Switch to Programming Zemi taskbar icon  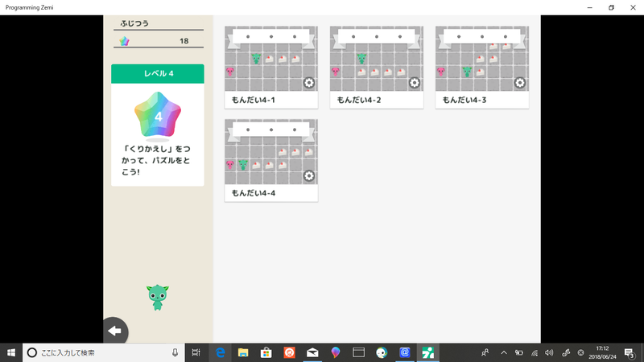[428, 352]
